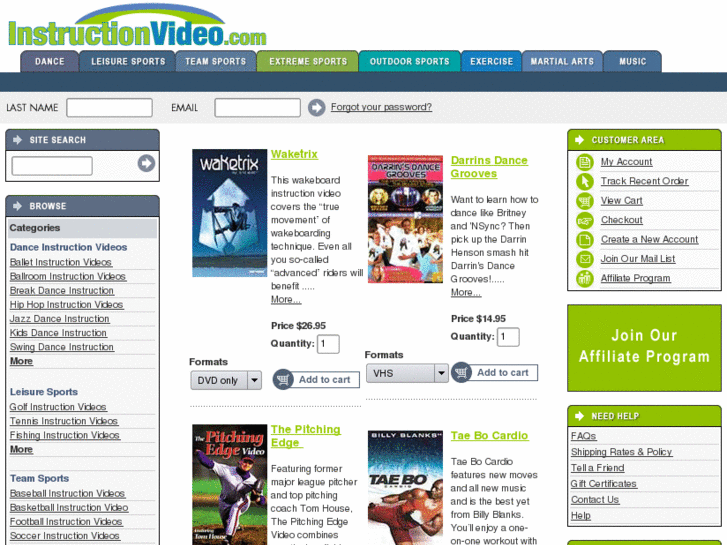This screenshot has height=545, width=727.
Task: Open Swing Dance Instruction category
Action: pyautogui.click(x=62, y=347)
